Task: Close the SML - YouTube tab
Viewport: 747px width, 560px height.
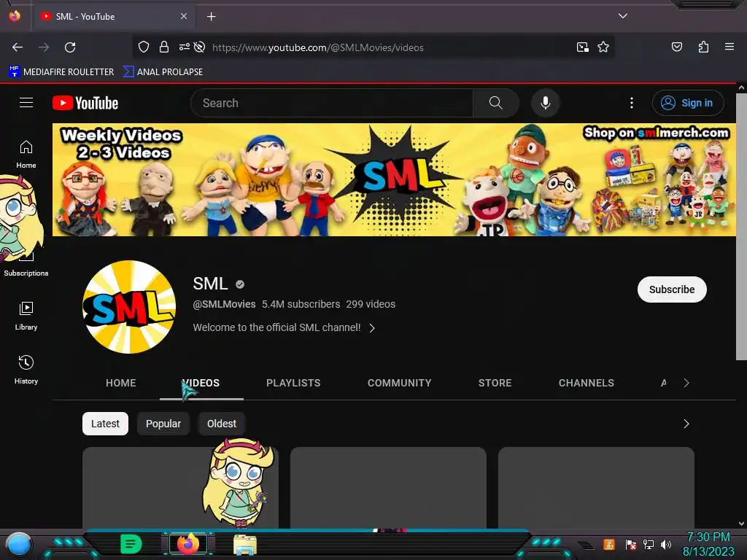Action: (x=184, y=16)
